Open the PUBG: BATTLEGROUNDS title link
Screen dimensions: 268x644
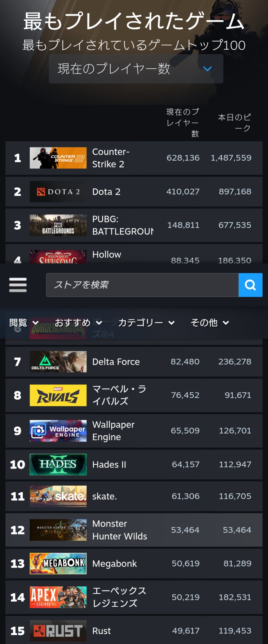pyautogui.click(x=123, y=225)
